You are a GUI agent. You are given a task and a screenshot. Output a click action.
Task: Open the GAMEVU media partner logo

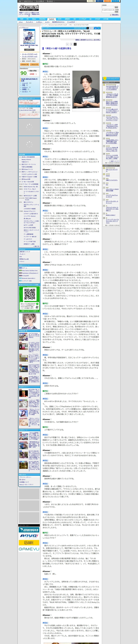point(29,549)
